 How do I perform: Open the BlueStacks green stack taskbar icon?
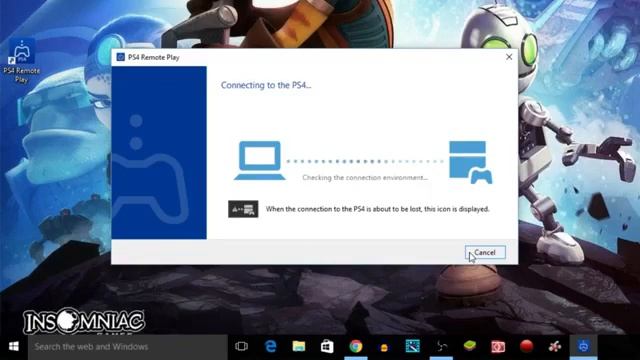tap(470, 347)
